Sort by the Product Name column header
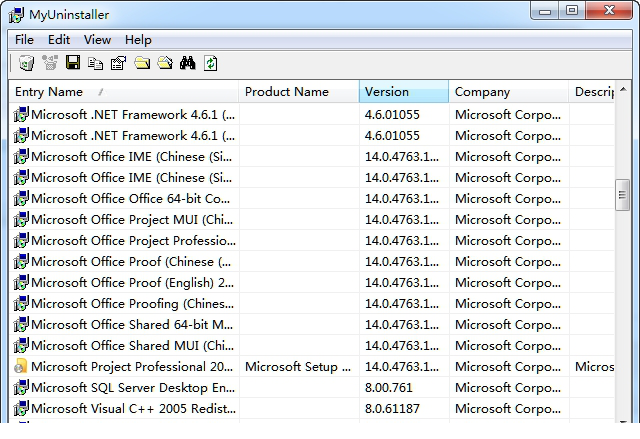 299,92
